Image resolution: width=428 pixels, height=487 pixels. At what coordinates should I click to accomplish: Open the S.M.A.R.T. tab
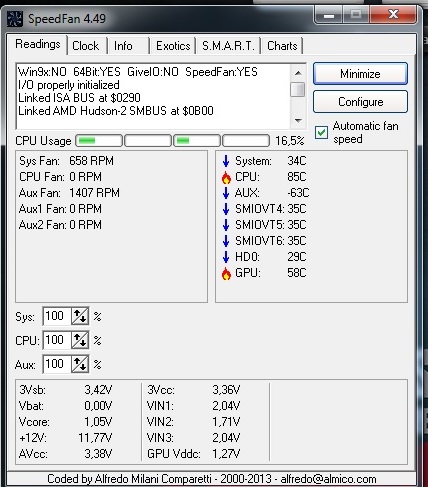coord(228,46)
